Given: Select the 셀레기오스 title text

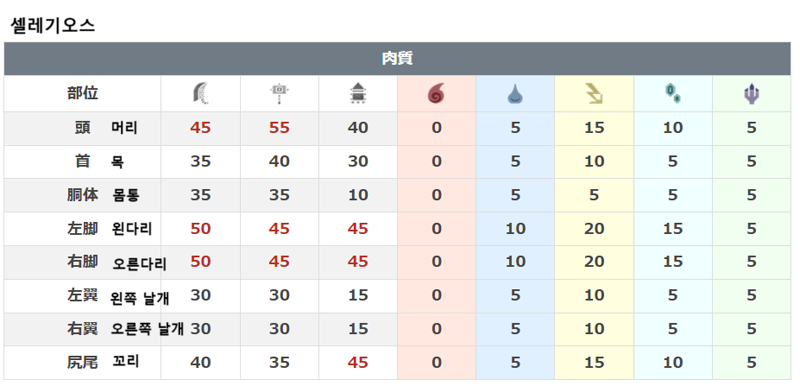Looking at the screenshot, I should click(53, 25).
